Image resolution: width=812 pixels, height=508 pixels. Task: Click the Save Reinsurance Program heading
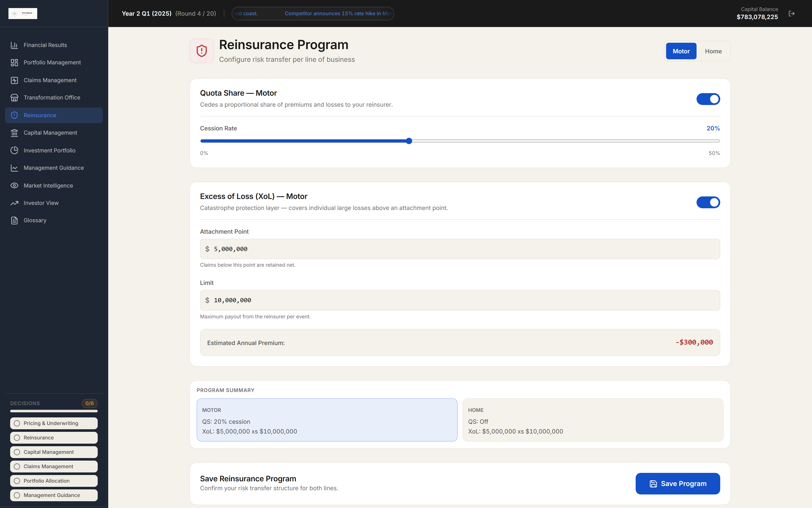tap(248, 478)
